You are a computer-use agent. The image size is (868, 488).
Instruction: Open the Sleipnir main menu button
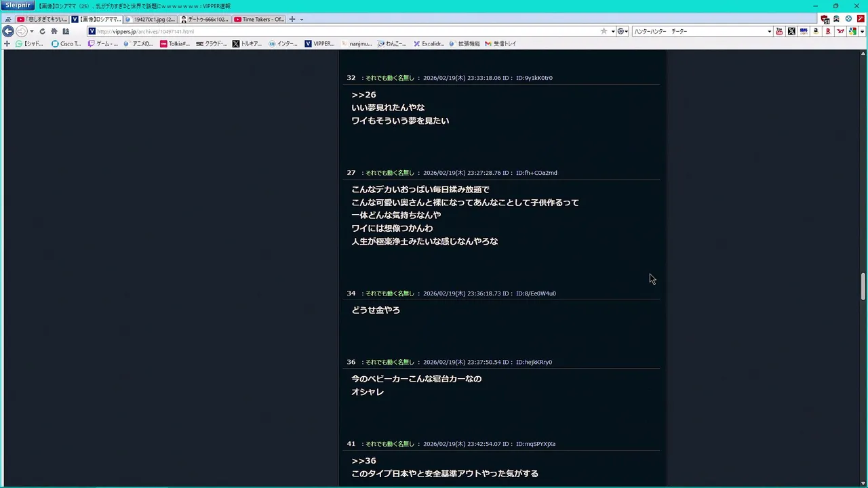tap(18, 5)
